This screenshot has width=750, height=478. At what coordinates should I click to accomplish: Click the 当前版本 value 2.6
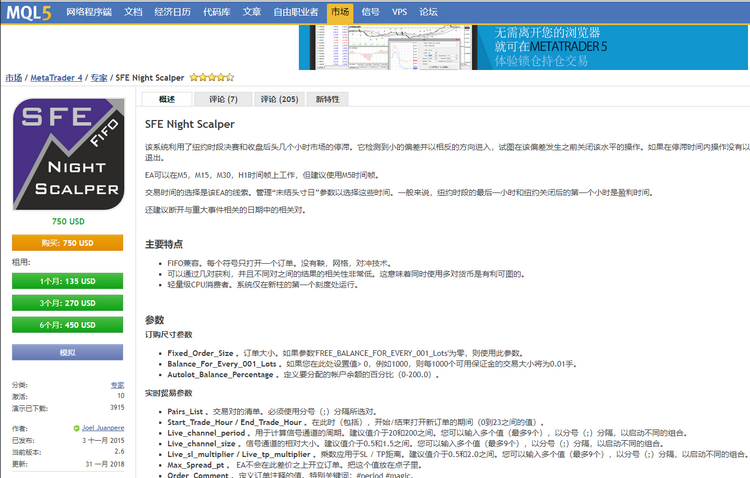[120, 452]
